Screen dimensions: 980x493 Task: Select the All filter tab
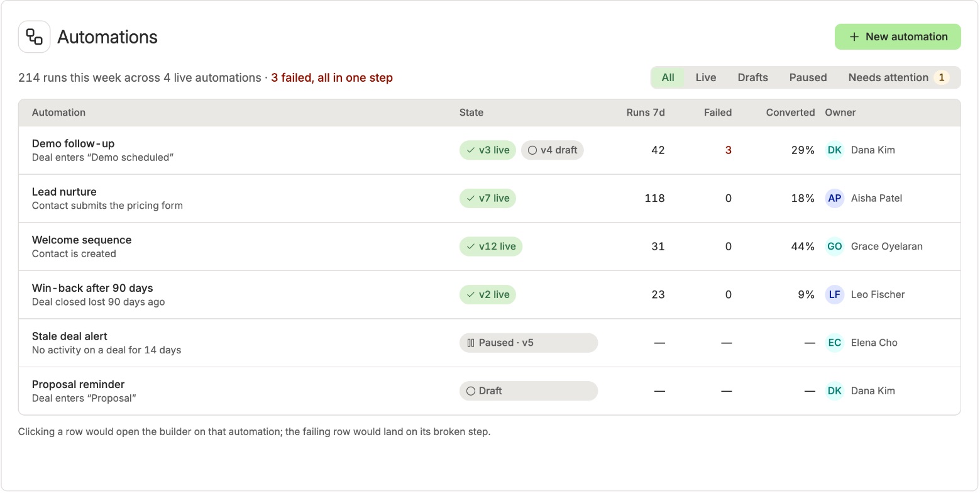(x=668, y=77)
